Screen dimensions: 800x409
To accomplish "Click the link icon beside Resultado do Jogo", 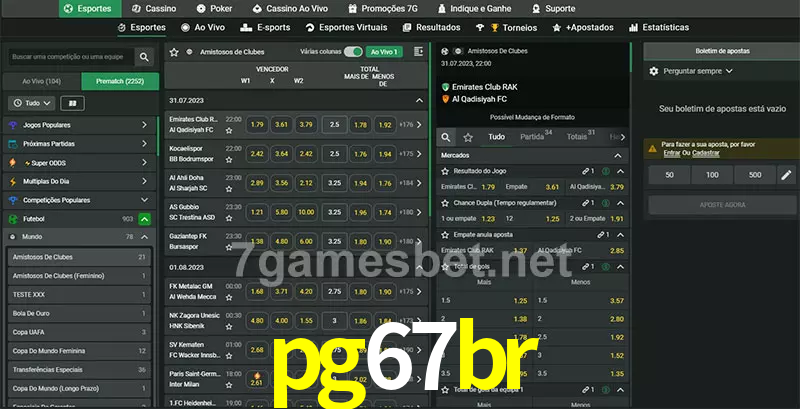I will tap(588, 171).
